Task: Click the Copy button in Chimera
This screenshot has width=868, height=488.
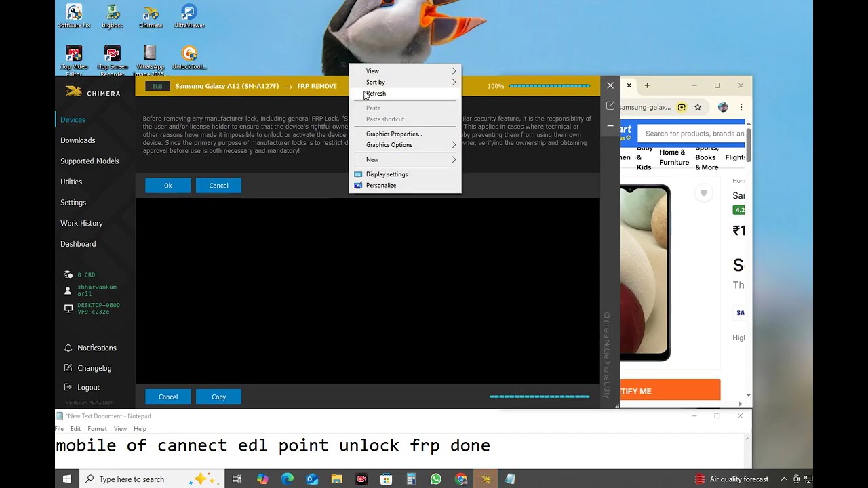Action: tap(218, 397)
